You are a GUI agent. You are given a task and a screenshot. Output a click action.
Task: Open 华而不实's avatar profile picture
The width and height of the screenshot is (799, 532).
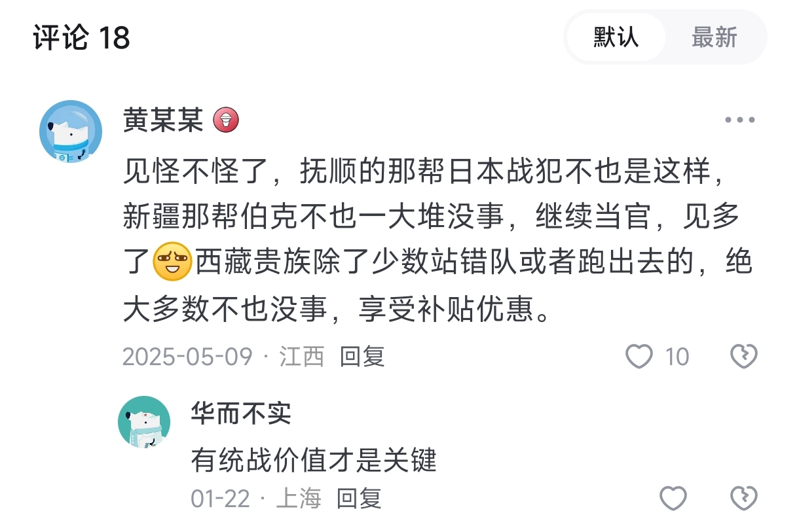pos(144,422)
